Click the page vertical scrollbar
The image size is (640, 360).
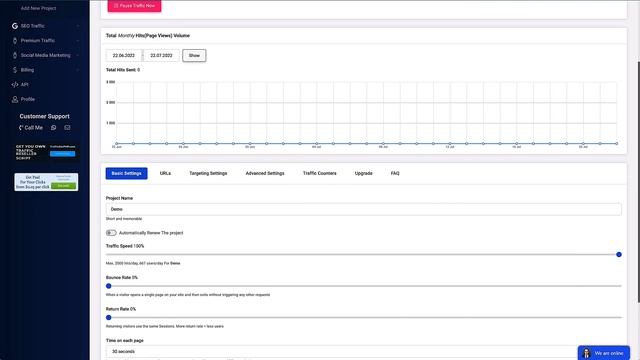[638, 182]
